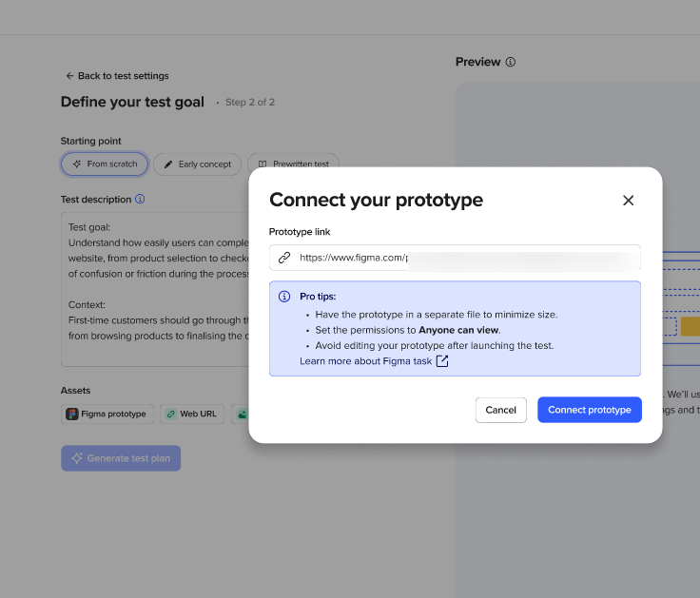The width and height of the screenshot is (700, 598).
Task: Click the Web URL asset chip
Action: [x=191, y=414]
